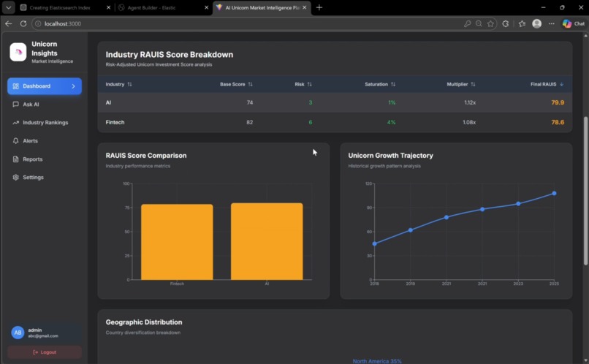Viewport: 589px width, 364px height.
Task: Click the Reports document icon
Action: click(x=15, y=159)
